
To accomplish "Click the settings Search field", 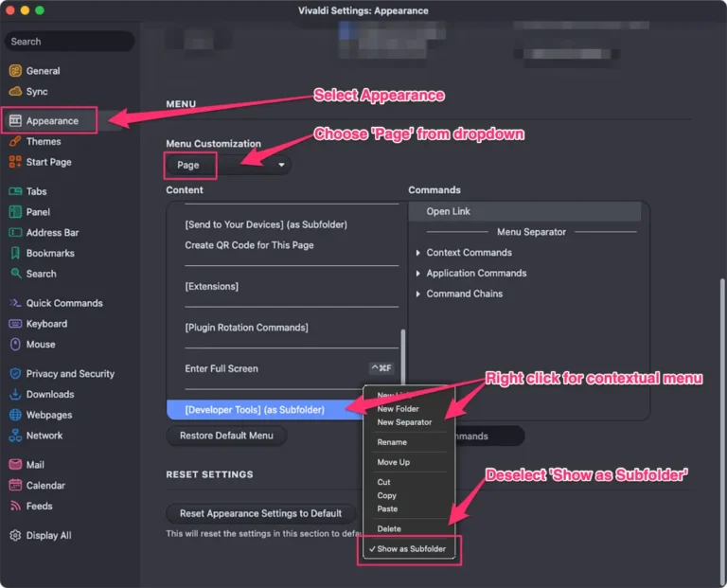I will (x=69, y=42).
